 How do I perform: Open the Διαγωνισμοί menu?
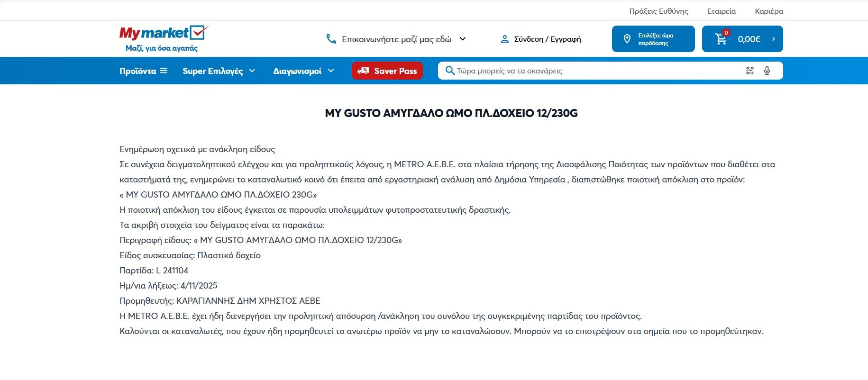(303, 71)
